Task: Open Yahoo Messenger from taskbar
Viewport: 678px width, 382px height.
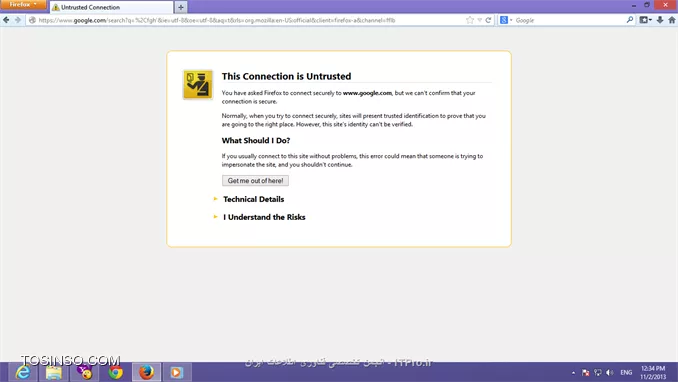Action: (84, 372)
